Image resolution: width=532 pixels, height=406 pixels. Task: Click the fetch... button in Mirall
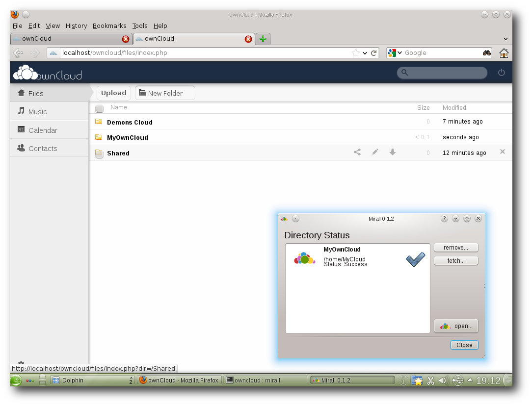456,261
